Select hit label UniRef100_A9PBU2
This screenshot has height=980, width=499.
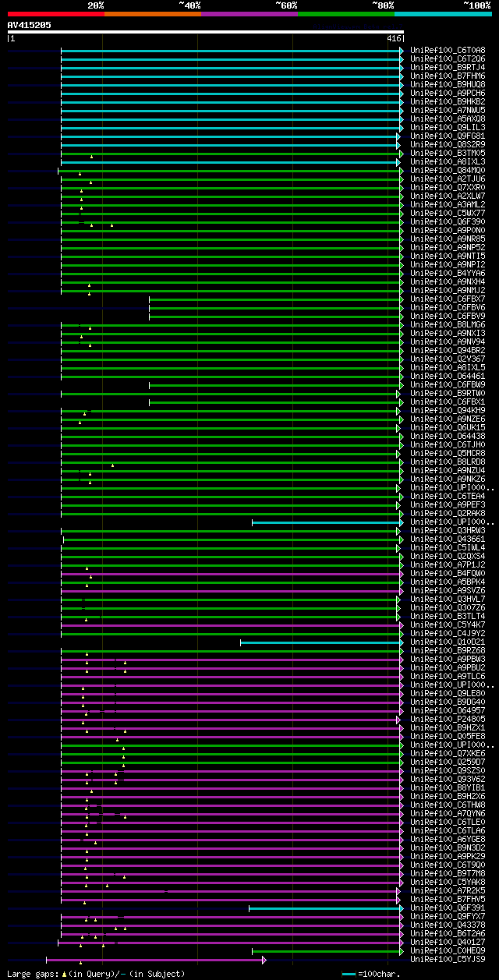pos(448,668)
